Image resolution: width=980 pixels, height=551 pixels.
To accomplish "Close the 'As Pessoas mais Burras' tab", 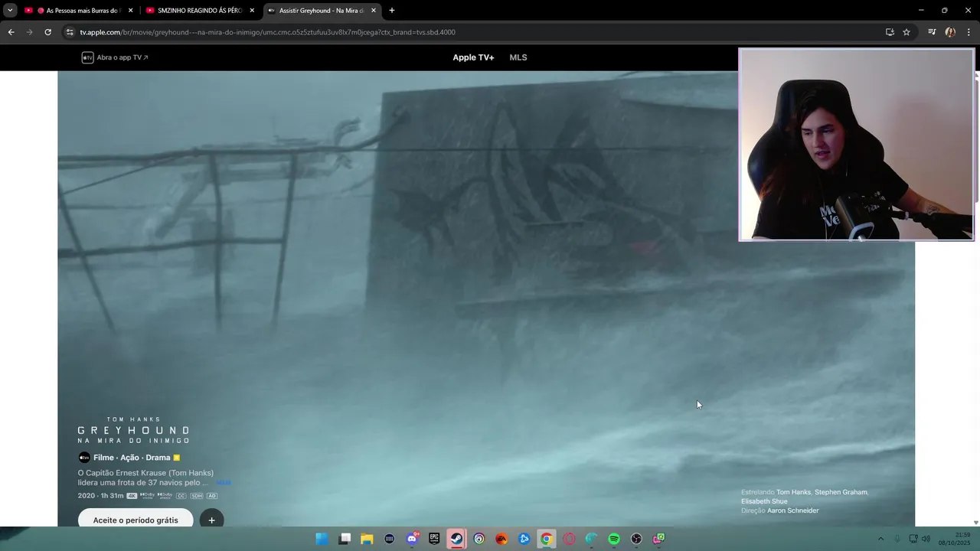I will (x=130, y=11).
